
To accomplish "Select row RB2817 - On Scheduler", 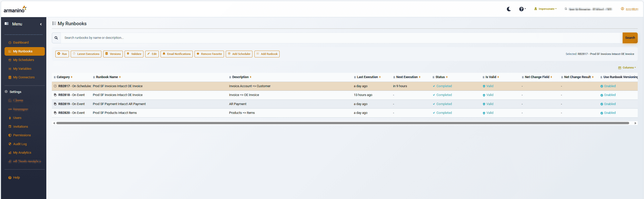I will (x=345, y=86).
